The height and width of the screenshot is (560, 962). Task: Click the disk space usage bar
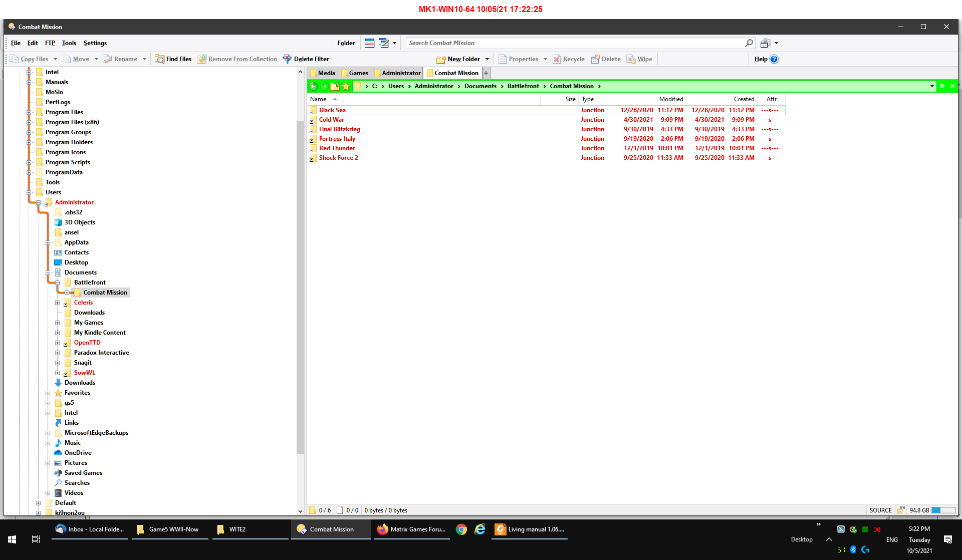(x=943, y=510)
